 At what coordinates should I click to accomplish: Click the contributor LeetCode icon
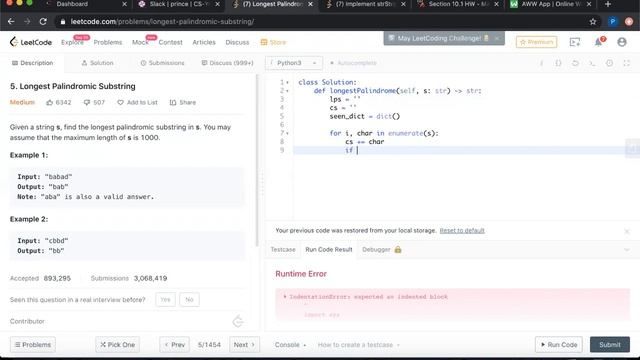click(x=238, y=322)
